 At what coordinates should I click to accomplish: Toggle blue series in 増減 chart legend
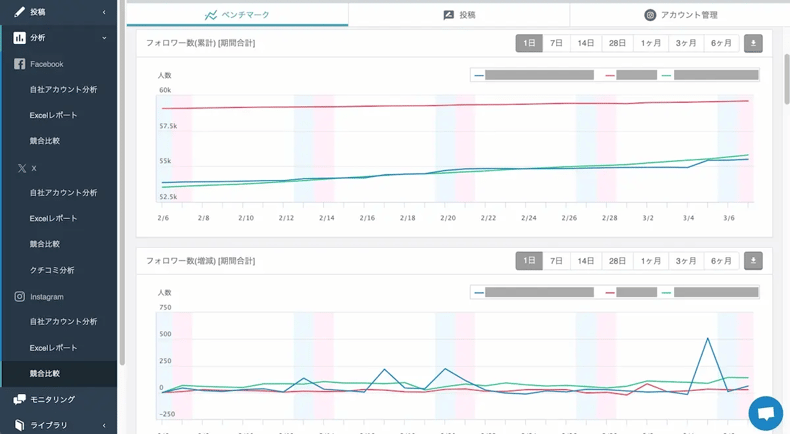534,292
